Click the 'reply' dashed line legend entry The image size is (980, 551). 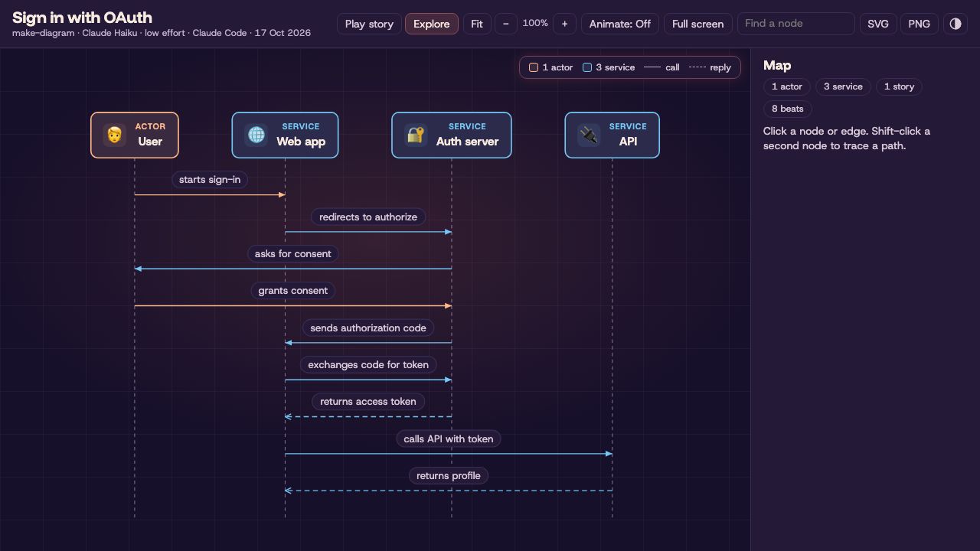tap(710, 67)
